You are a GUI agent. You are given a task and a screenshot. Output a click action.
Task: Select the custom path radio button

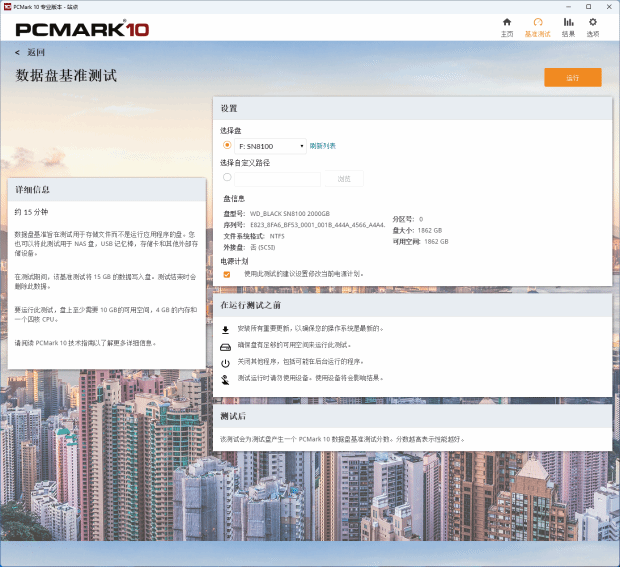coord(227,177)
